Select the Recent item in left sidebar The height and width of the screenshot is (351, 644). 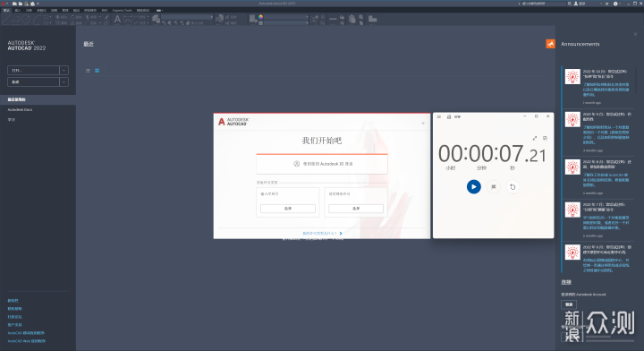[38, 99]
